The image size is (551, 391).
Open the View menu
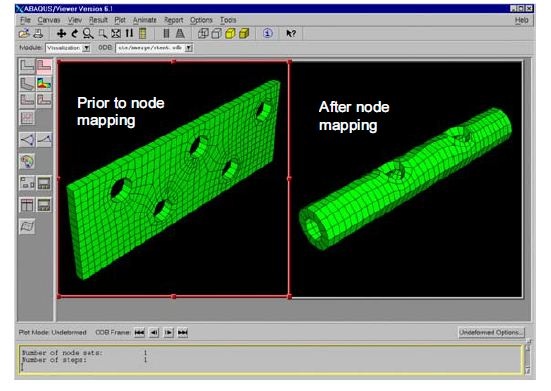click(x=74, y=20)
